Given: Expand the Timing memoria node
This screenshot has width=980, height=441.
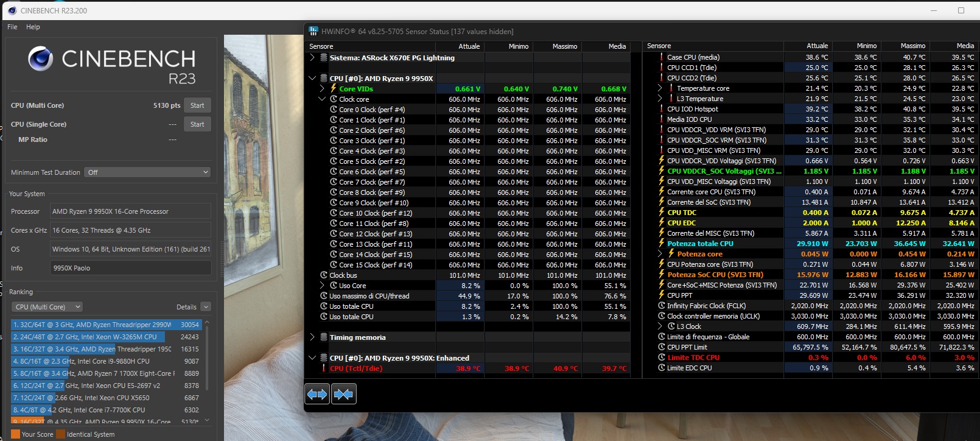Looking at the screenshot, I should (x=312, y=337).
